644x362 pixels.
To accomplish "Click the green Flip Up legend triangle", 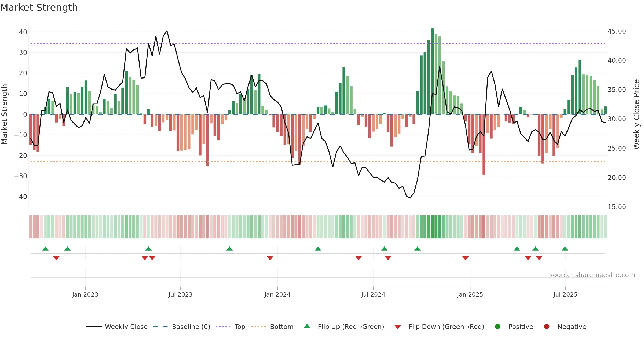I will coord(307,326).
